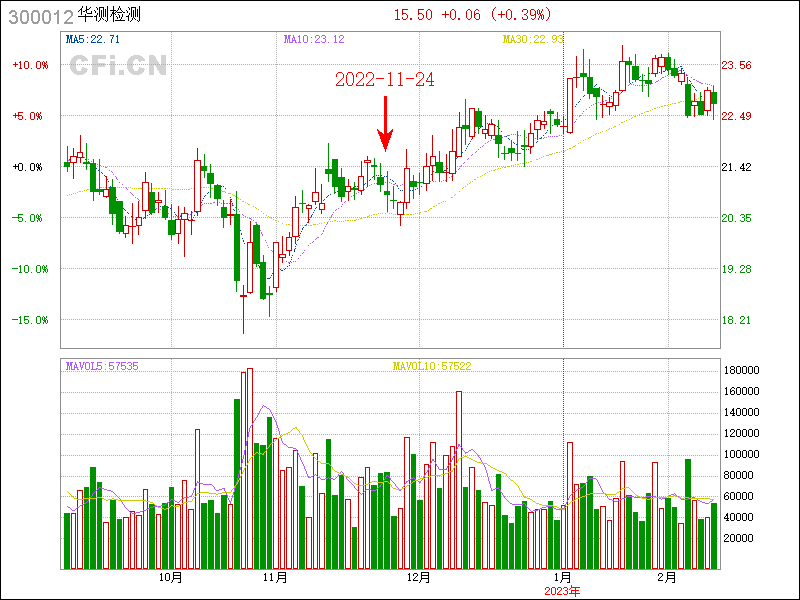Click the MA10:23.12 indicator label
This screenshot has height=600, width=800.
pos(314,39)
